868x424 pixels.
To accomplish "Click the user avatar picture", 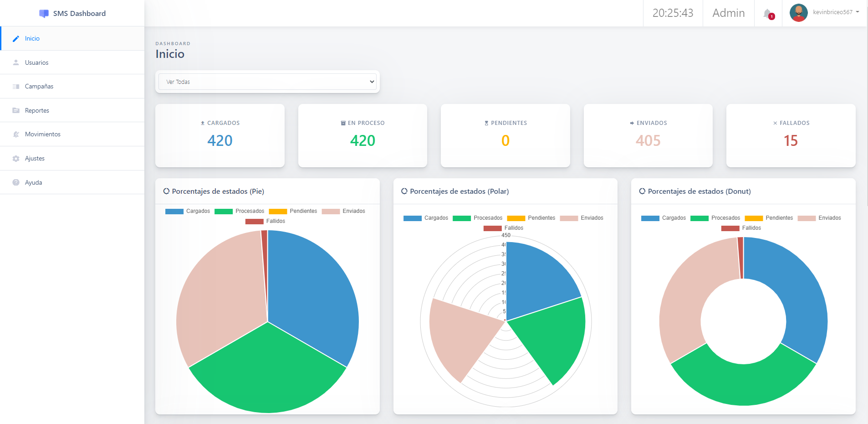I will 798,13.
